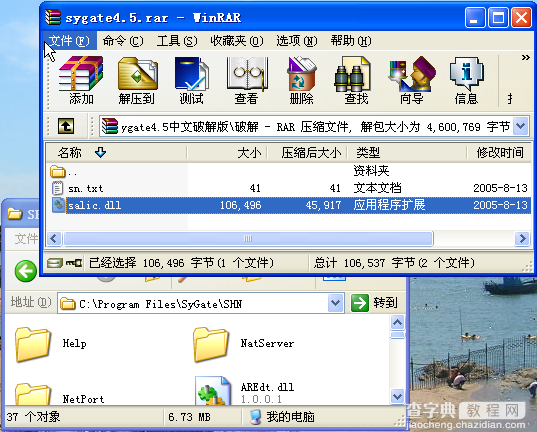Open the File (文件) menu in WinRAR
This screenshot has width=537, height=432.
69,41
